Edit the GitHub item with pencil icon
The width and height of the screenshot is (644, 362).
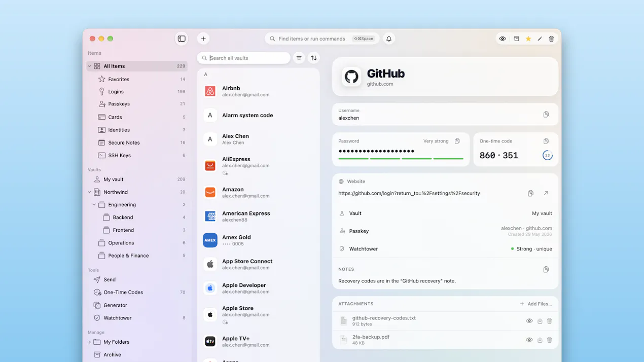click(540, 39)
